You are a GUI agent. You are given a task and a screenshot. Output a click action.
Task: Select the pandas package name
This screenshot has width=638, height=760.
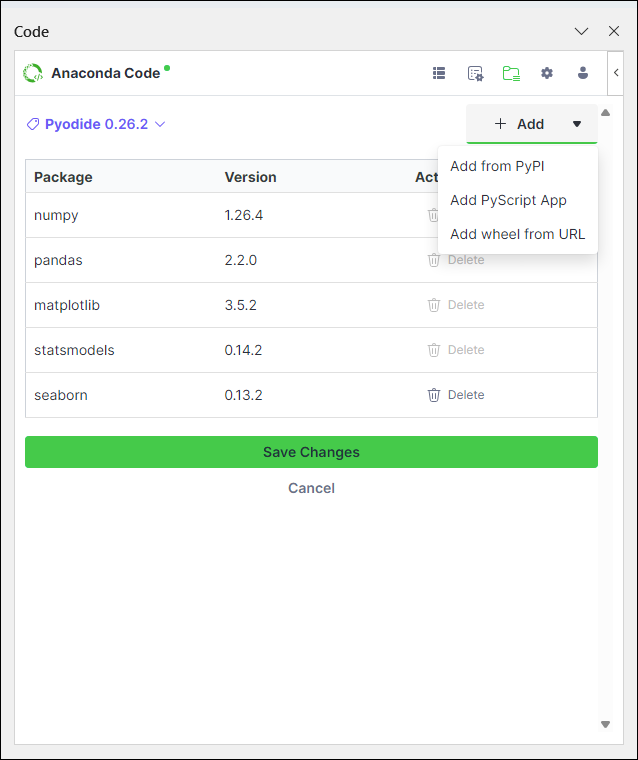tap(58, 260)
